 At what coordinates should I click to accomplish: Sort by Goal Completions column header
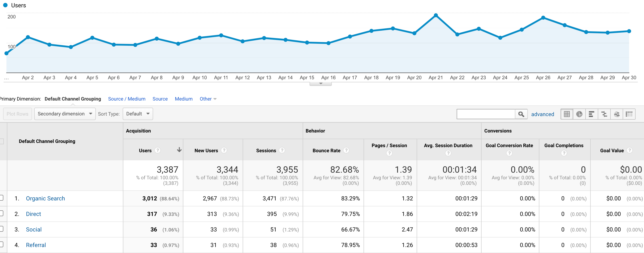point(564,146)
